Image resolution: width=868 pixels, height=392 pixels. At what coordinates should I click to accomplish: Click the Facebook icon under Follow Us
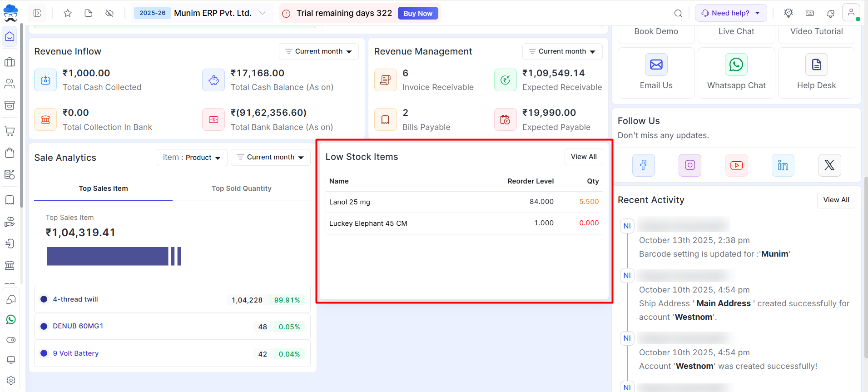[643, 165]
